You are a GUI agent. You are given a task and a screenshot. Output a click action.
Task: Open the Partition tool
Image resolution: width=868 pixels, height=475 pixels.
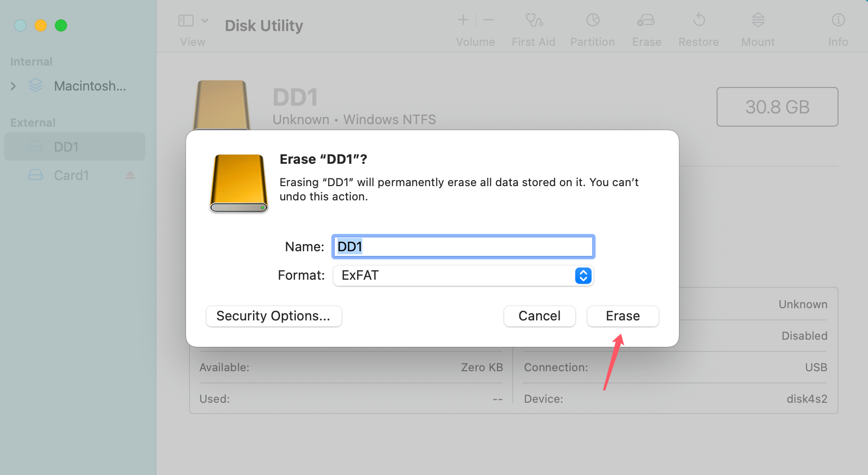(x=592, y=28)
